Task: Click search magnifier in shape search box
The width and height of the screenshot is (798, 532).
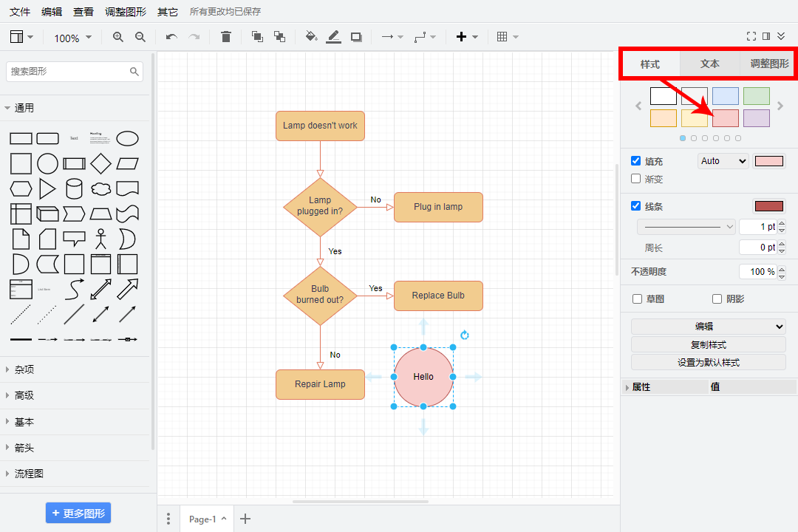Action: pyautogui.click(x=134, y=71)
